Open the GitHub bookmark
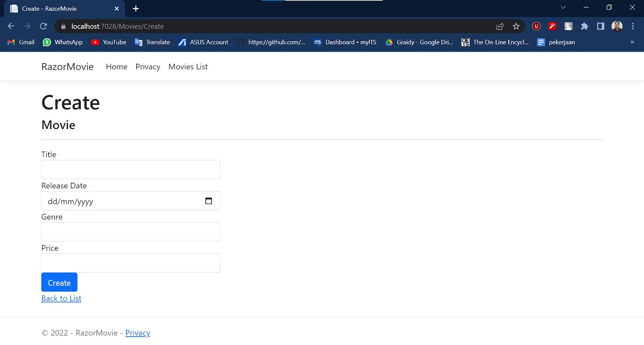 [x=271, y=42]
